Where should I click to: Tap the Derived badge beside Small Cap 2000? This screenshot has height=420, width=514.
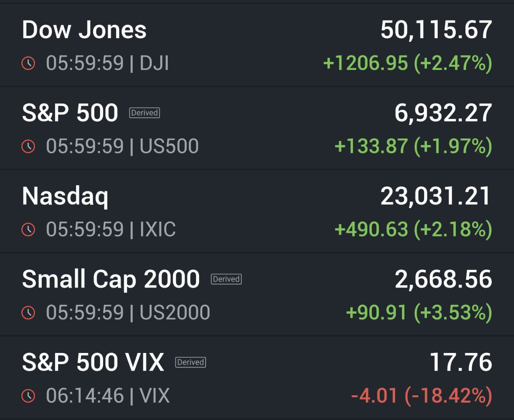pyautogui.click(x=226, y=279)
